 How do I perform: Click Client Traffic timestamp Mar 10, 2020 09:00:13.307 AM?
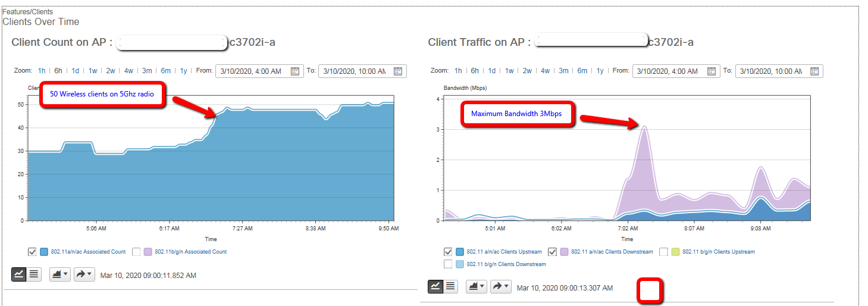(565, 288)
